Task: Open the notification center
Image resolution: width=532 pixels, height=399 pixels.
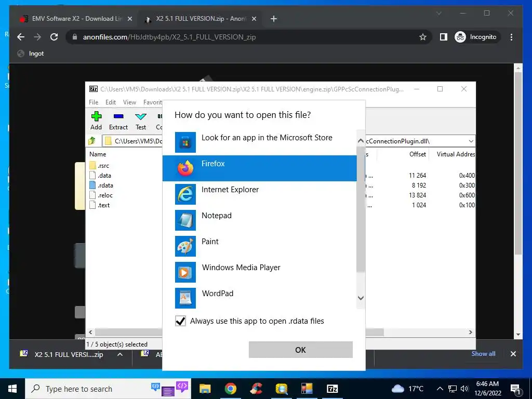Action: [516, 389]
